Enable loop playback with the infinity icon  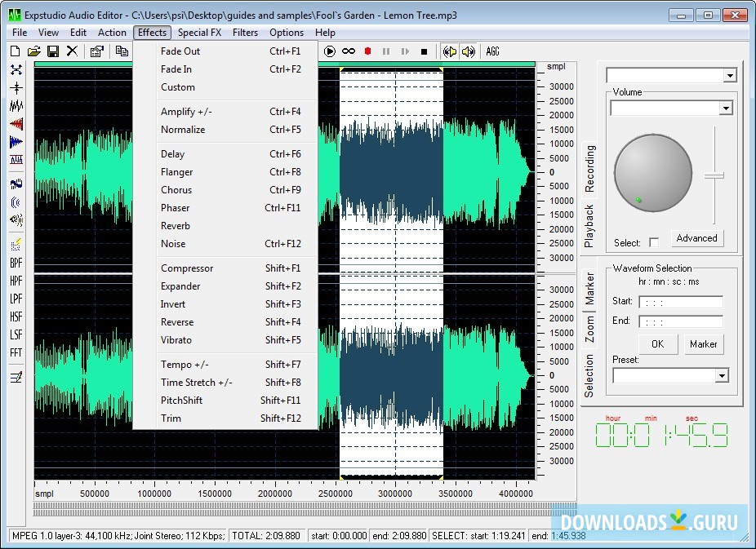(348, 51)
